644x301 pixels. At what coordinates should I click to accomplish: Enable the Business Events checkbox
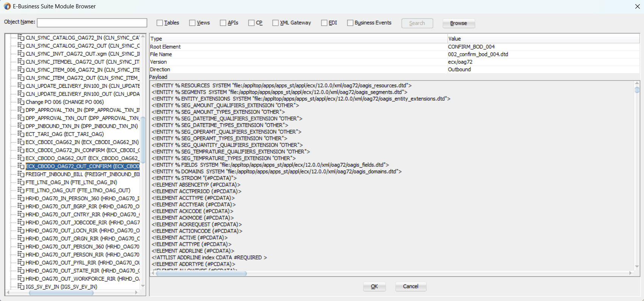pyautogui.click(x=350, y=23)
